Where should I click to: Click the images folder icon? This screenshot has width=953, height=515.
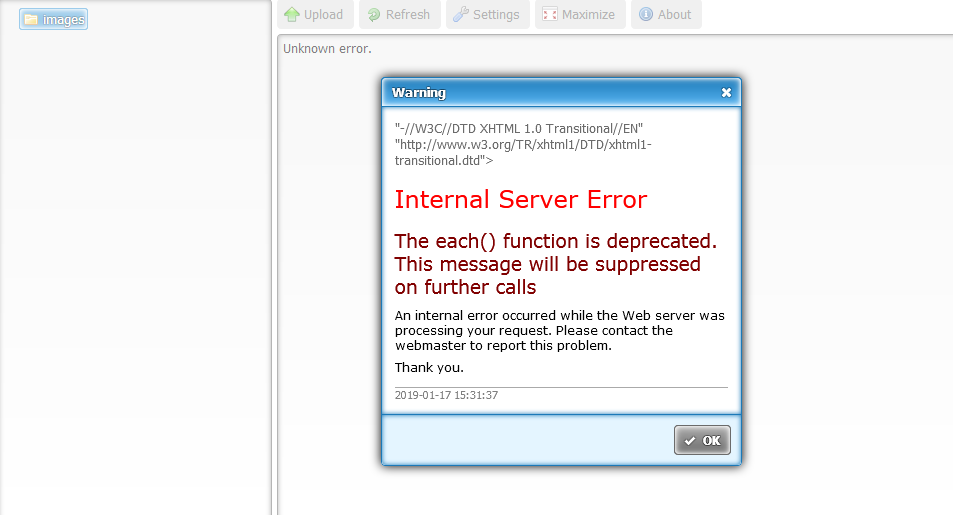(x=30, y=19)
